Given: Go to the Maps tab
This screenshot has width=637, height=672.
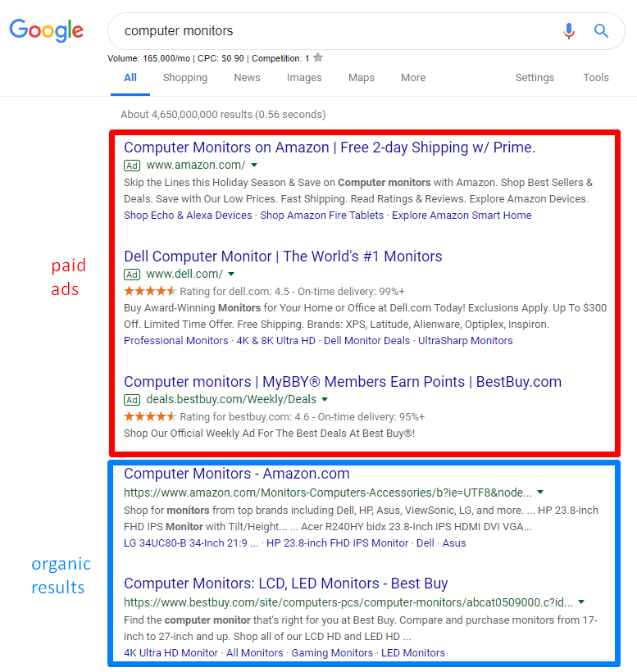Looking at the screenshot, I should pyautogui.click(x=361, y=78).
